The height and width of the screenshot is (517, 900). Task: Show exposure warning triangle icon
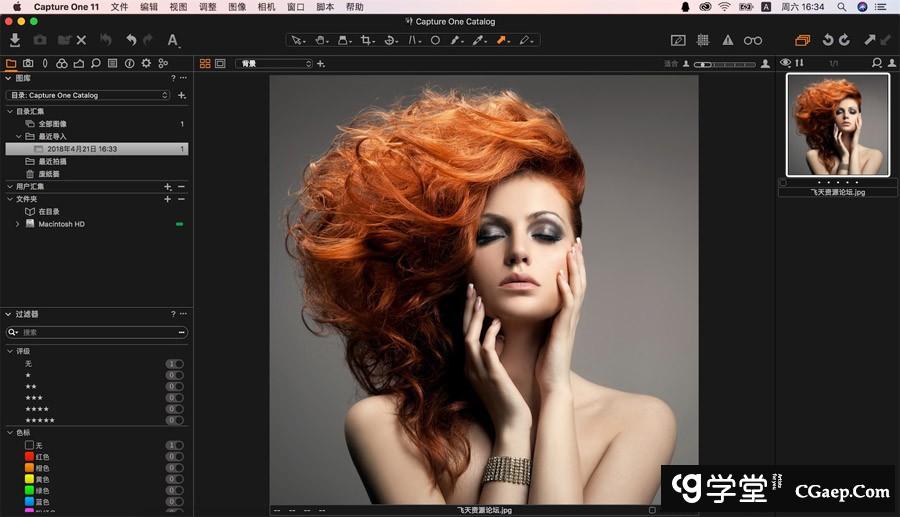(x=728, y=40)
